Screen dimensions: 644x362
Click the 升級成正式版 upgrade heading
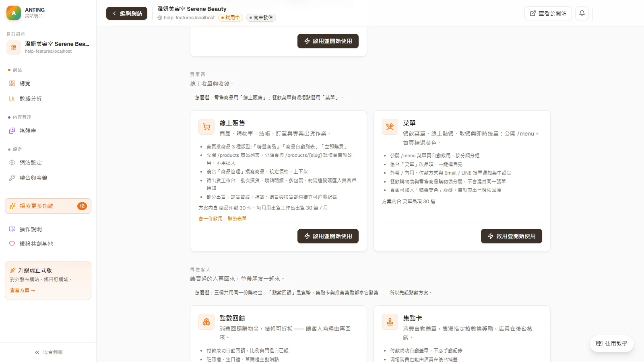pyautogui.click(x=35, y=270)
